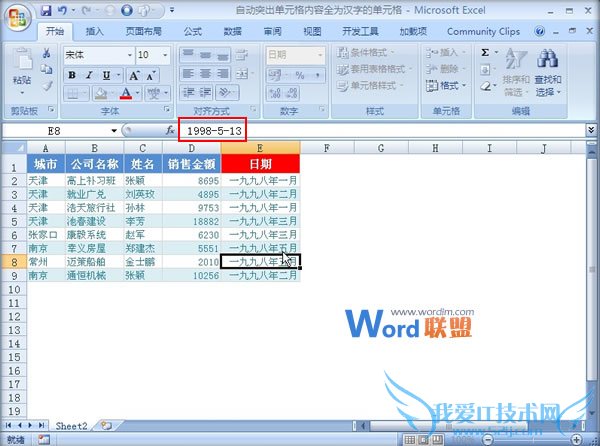Select the Sheet2 tab
The image size is (600, 446).
click(x=72, y=426)
